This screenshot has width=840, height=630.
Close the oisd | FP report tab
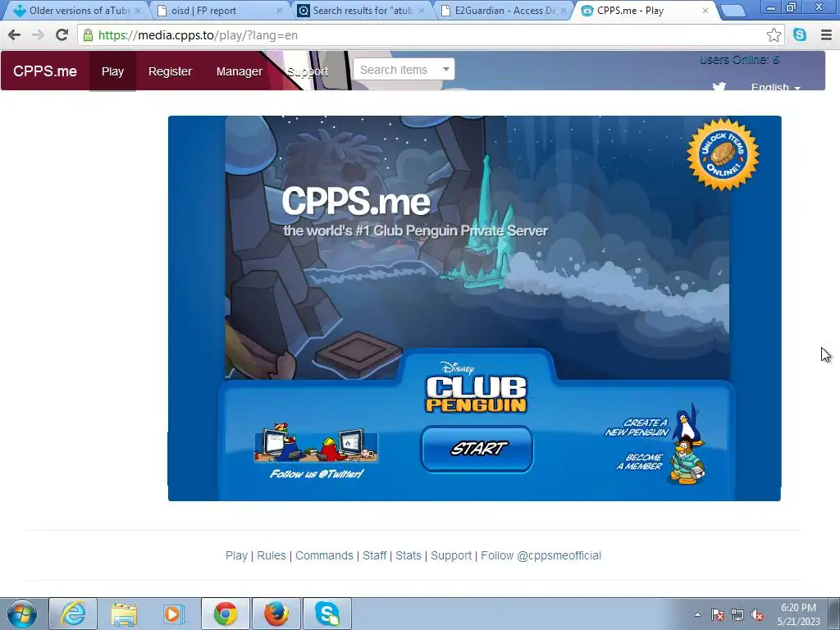(279, 10)
